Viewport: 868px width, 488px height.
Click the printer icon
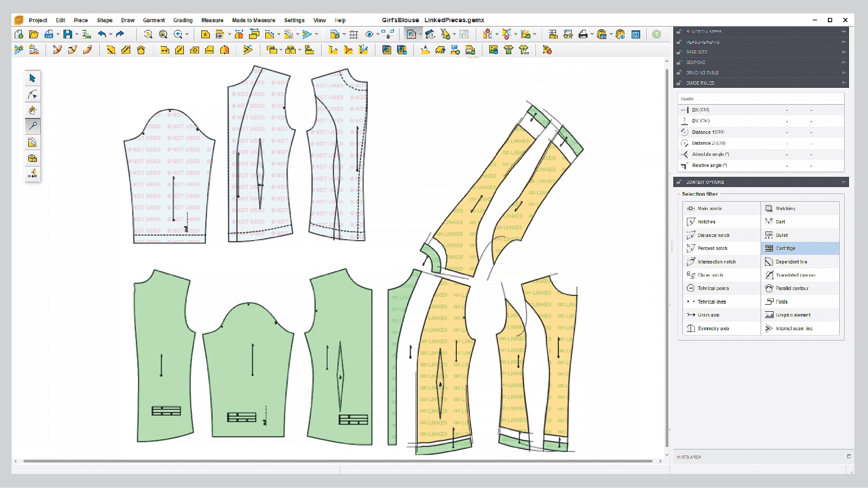pos(583,34)
